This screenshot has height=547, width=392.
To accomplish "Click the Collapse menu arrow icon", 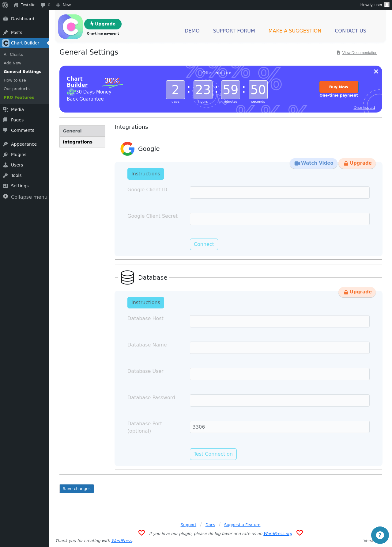I will [x=6, y=197].
